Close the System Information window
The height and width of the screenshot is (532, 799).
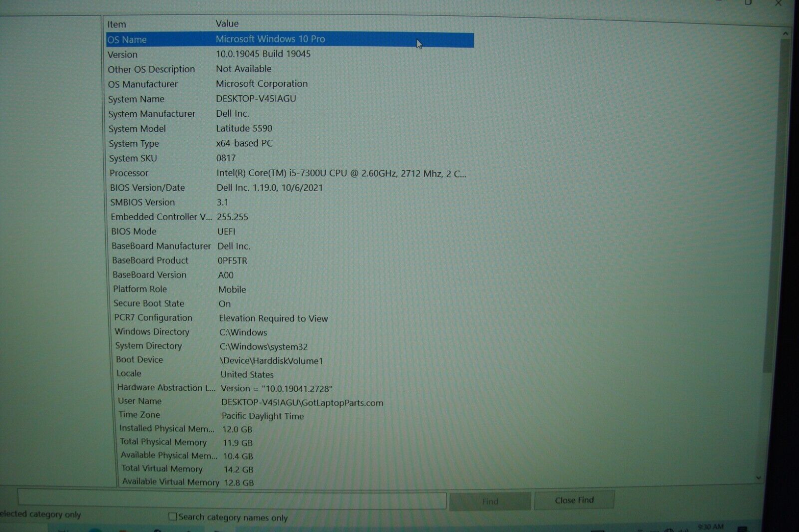[x=778, y=3]
